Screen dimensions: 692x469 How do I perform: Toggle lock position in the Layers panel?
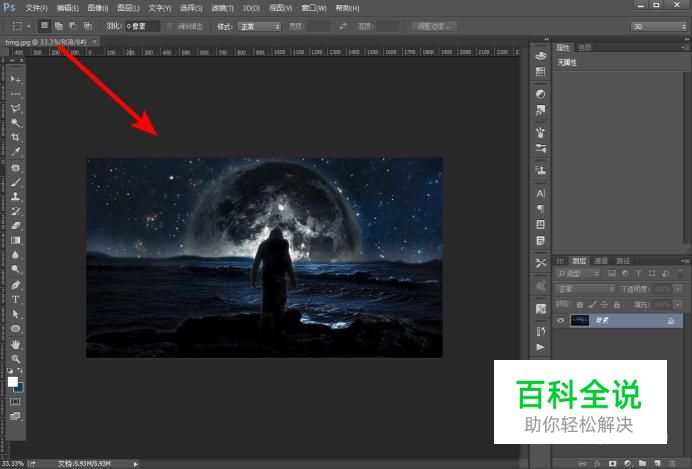click(604, 304)
